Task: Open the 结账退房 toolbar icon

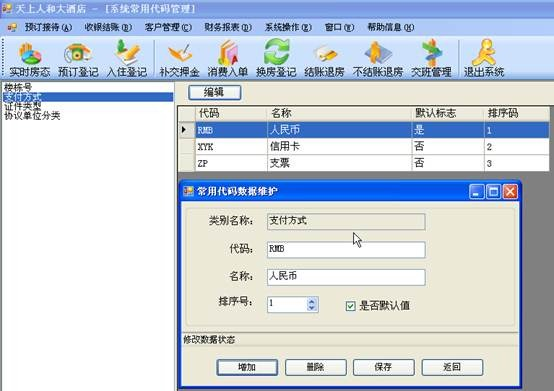Action: [x=325, y=59]
